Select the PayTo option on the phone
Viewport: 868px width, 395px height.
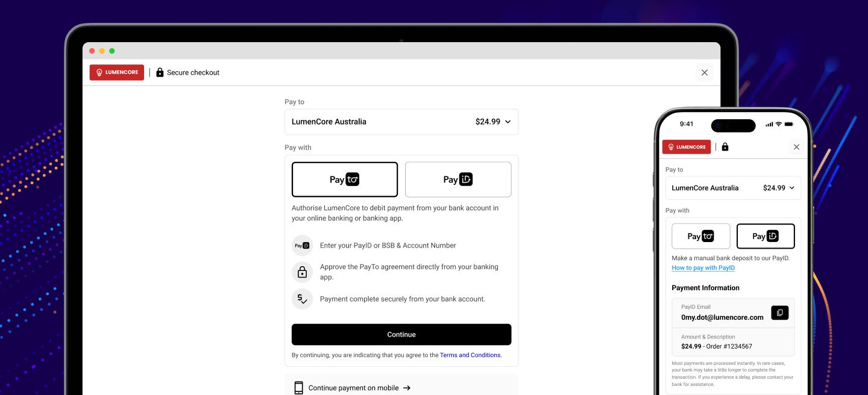point(701,236)
